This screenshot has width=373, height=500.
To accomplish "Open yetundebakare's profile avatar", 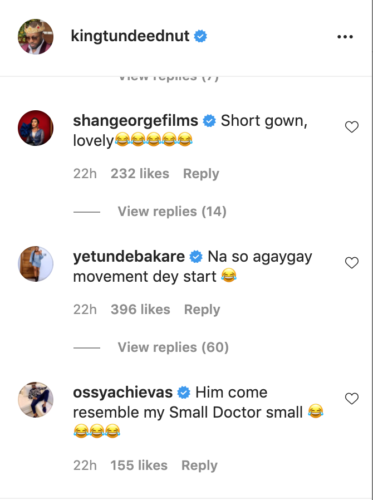I will pyautogui.click(x=35, y=264).
